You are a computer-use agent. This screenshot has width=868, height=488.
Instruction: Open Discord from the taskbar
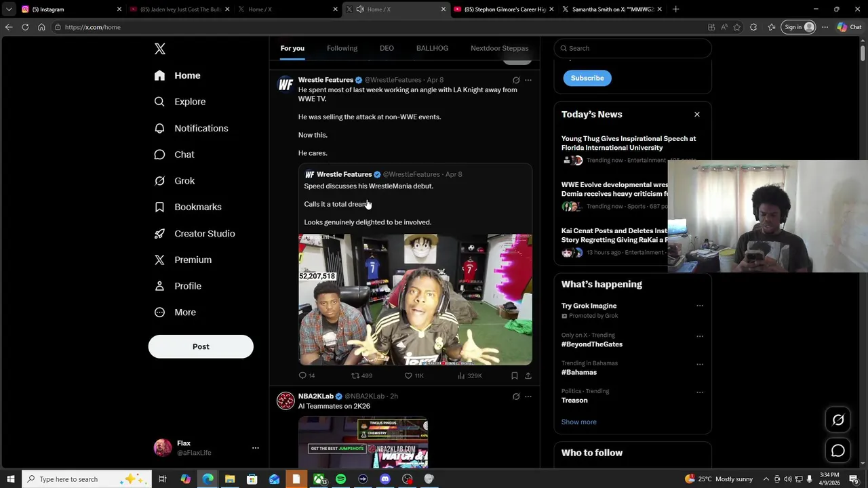pos(385,479)
